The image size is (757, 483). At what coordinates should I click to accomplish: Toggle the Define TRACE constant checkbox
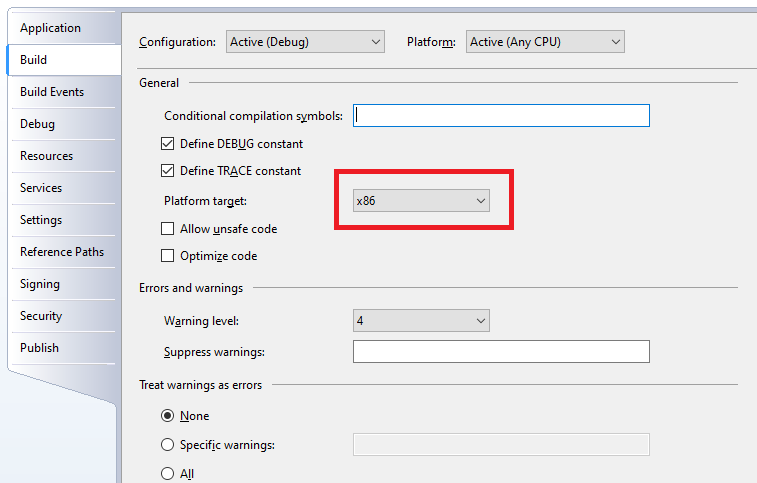tap(168, 171)
